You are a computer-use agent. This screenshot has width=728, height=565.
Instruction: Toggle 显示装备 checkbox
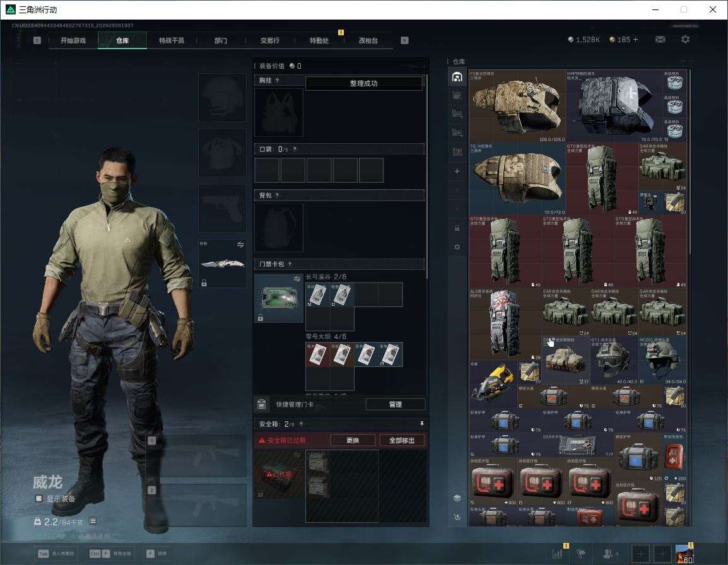39,499
